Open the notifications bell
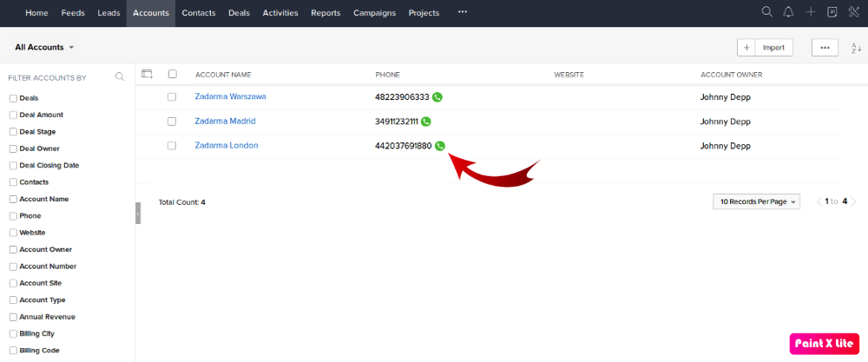868x362 pixels. [788, 12]
